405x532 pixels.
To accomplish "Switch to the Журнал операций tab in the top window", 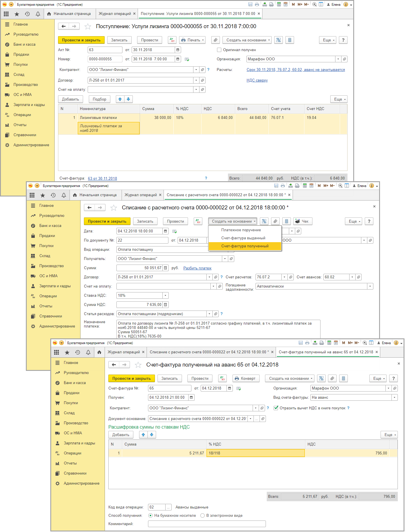I will [x=115, y=14].
